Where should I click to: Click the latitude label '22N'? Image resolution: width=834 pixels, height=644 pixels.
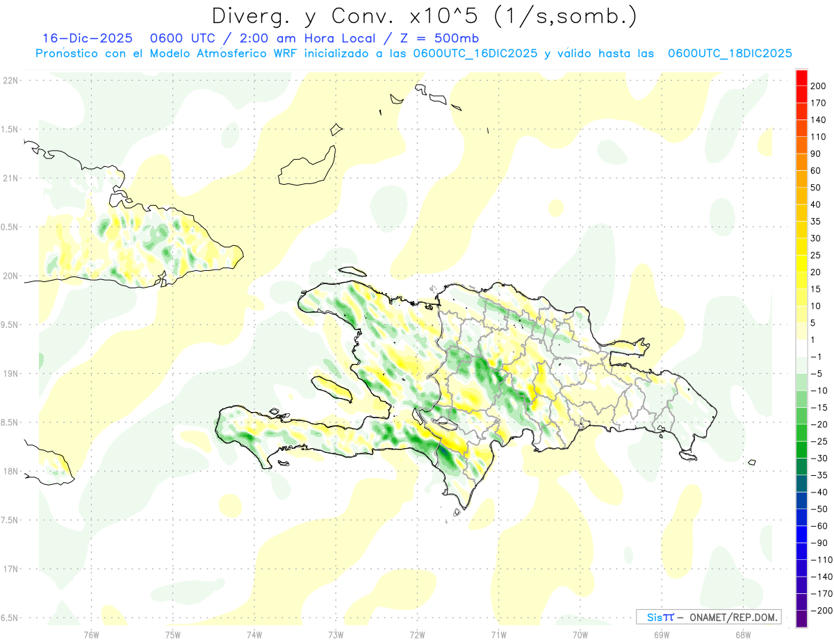tap(10, 81)
